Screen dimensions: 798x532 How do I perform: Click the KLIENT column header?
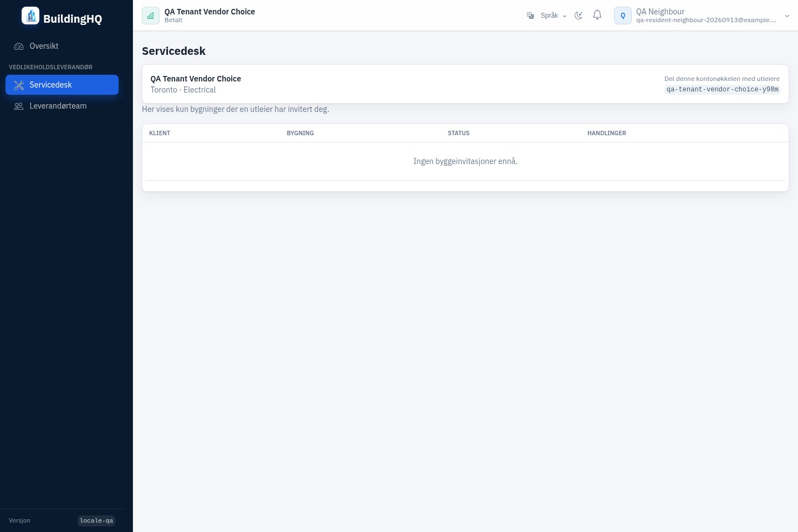pos(160,133)
